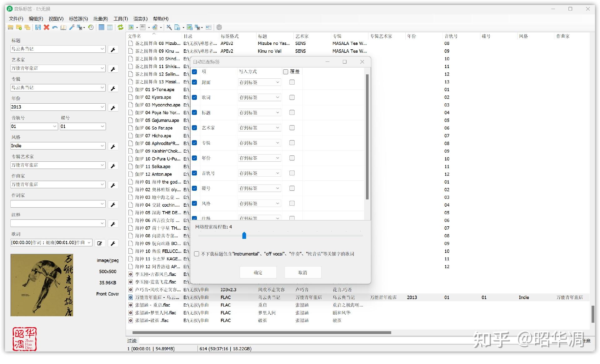Image resolution: width=600 pixels, height=364 pixels.
Task: Click the save (floppy disk) toolbar icon
Action: [x=38, y=27]
